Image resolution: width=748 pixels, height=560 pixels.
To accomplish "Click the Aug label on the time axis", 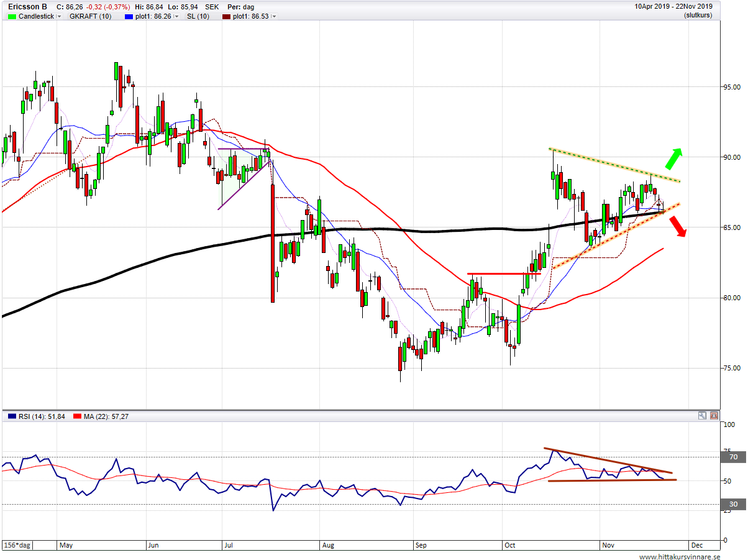I will pyautogui.click(x=329, y=545).
